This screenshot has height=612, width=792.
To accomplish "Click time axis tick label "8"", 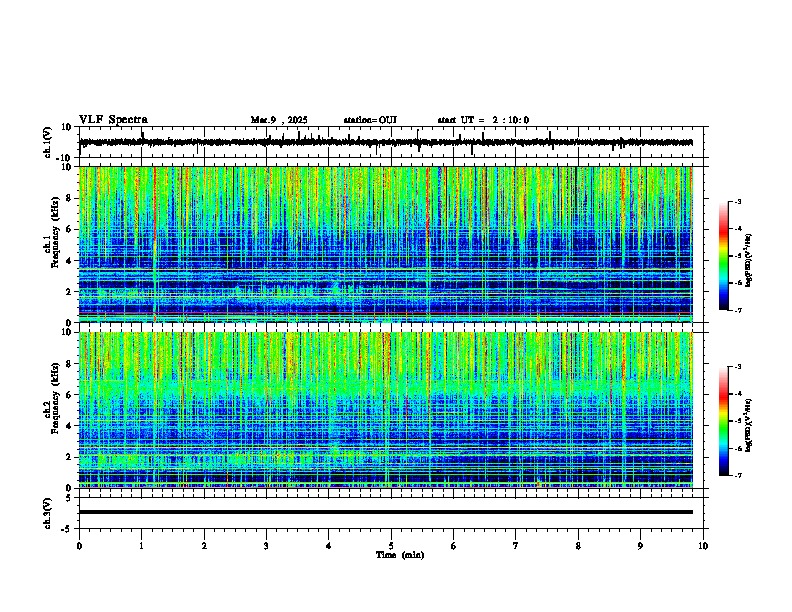I will point(578,546).
